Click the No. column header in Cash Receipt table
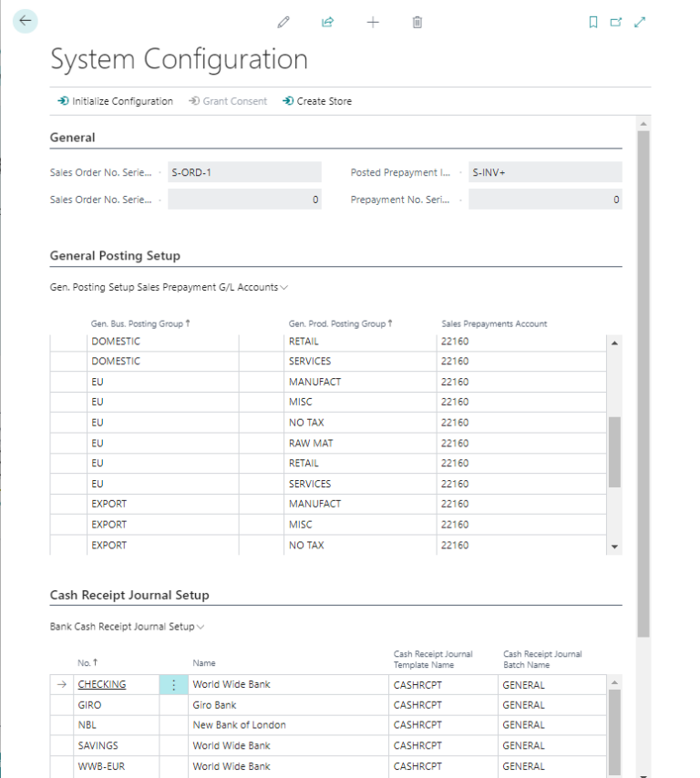 (x=84, y=662)
